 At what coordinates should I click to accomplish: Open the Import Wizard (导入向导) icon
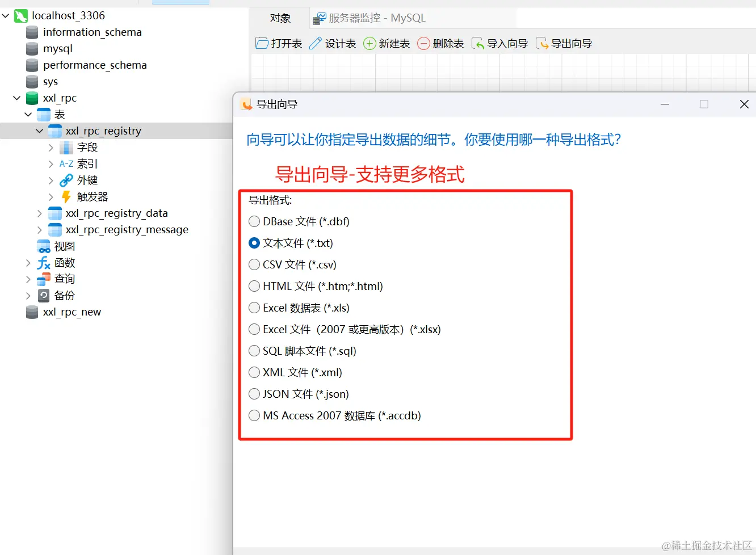click(x=478, y=44)
